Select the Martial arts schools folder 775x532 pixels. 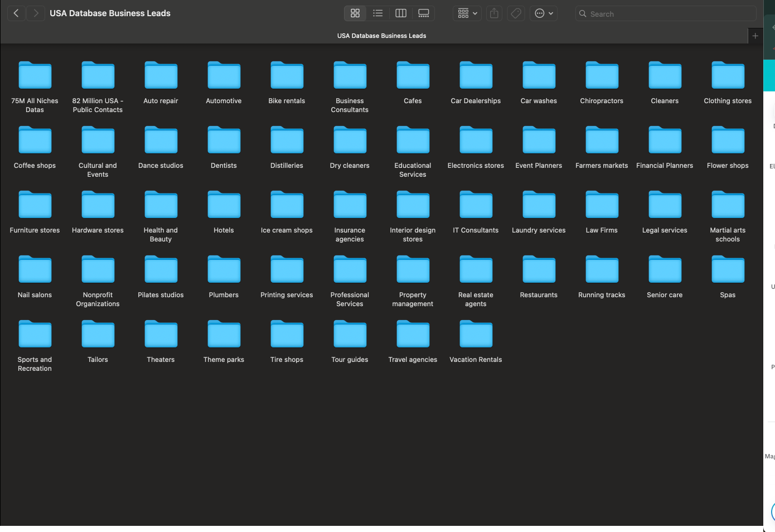click(x=728, y=204)
